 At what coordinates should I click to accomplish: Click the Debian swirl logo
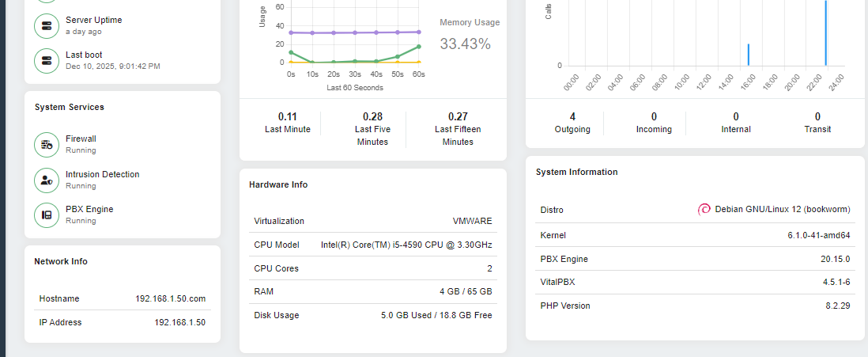[704, 210]
